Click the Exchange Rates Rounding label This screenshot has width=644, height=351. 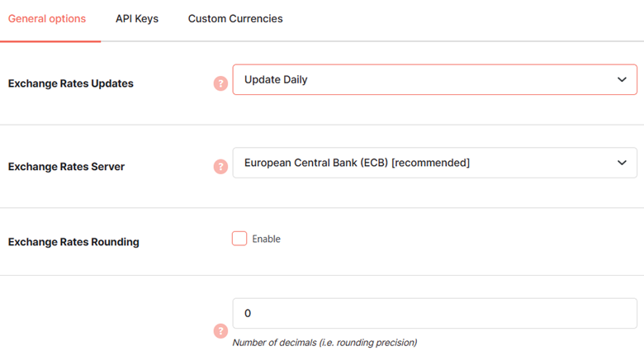[73, 242]
